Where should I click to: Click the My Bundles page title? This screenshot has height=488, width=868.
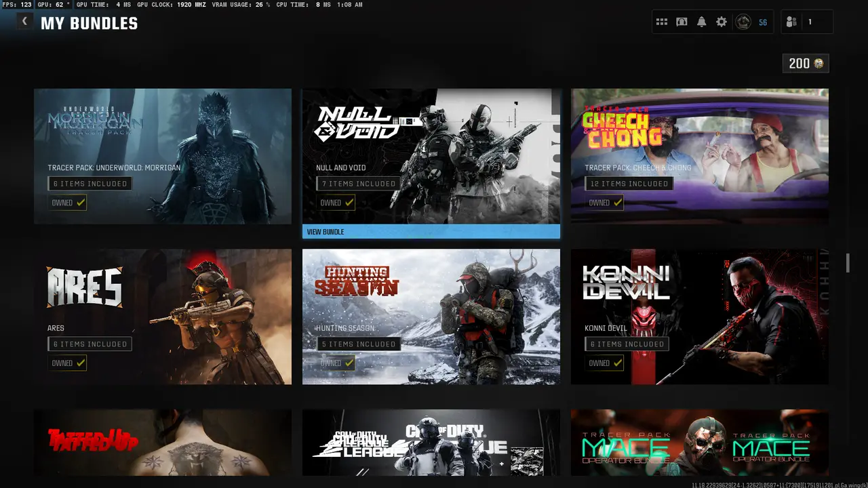[x=89, y=23]
